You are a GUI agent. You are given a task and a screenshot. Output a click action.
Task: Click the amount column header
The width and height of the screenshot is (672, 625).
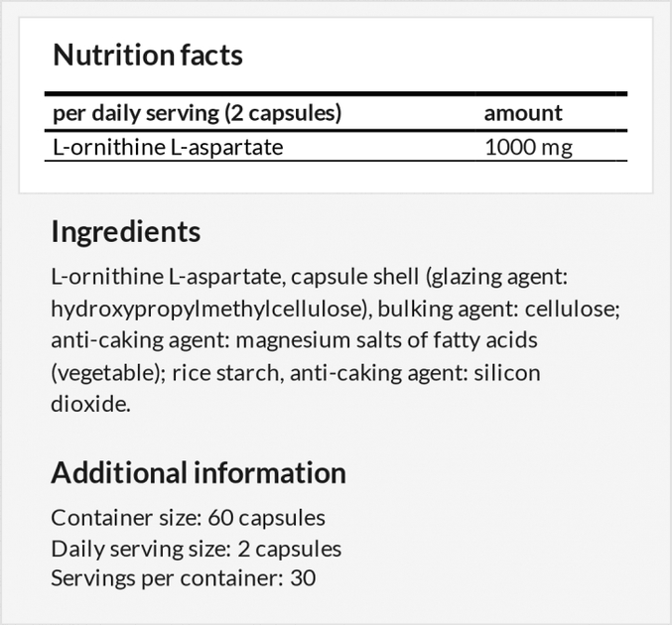(x=523, y=113)
